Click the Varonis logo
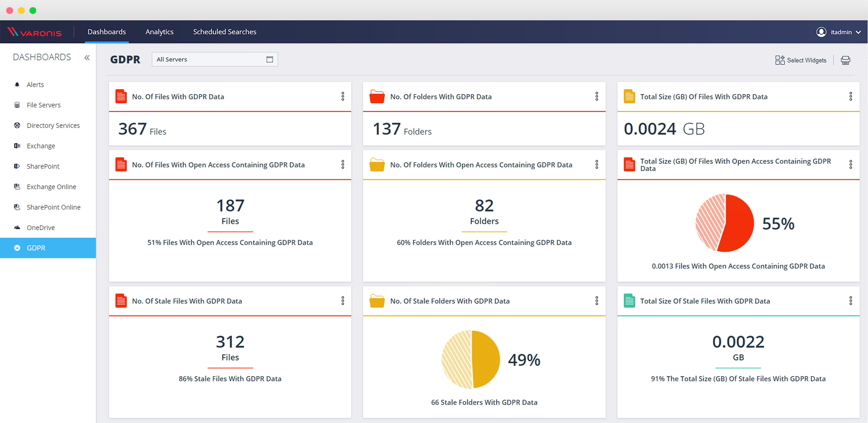Image resolution: width=868 pixels, height=423 pixels. point(34,32)
